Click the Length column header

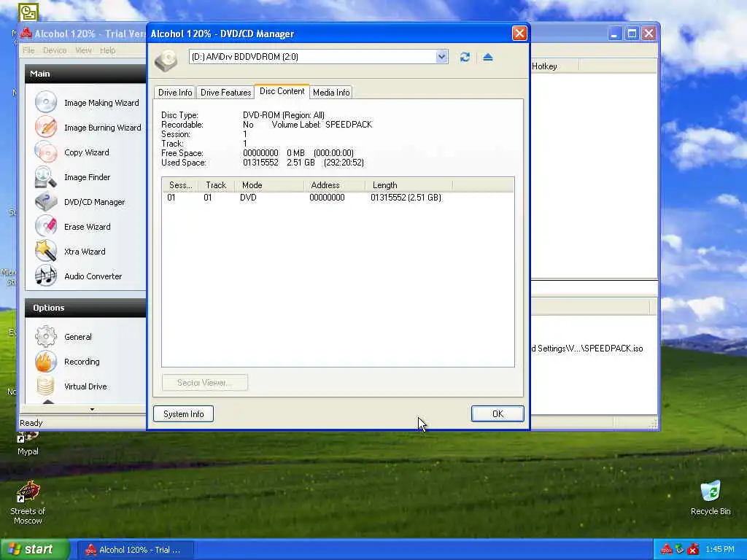[409, 185]
